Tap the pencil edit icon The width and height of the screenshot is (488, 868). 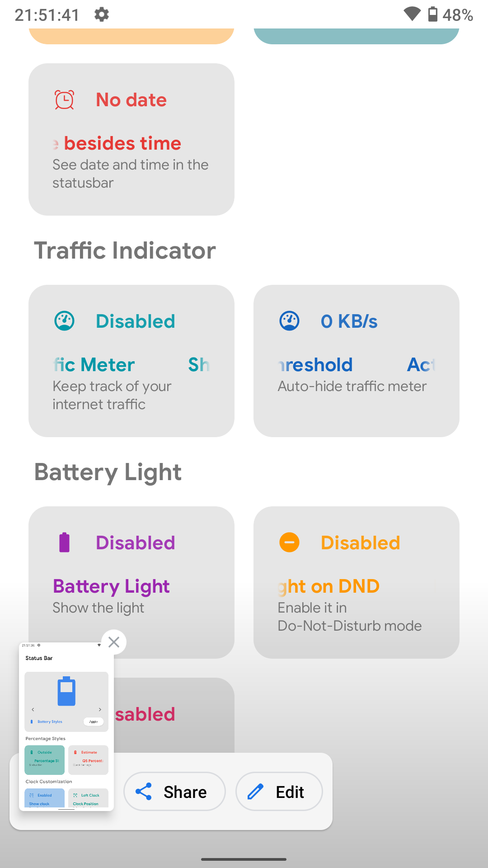point(256,792)
